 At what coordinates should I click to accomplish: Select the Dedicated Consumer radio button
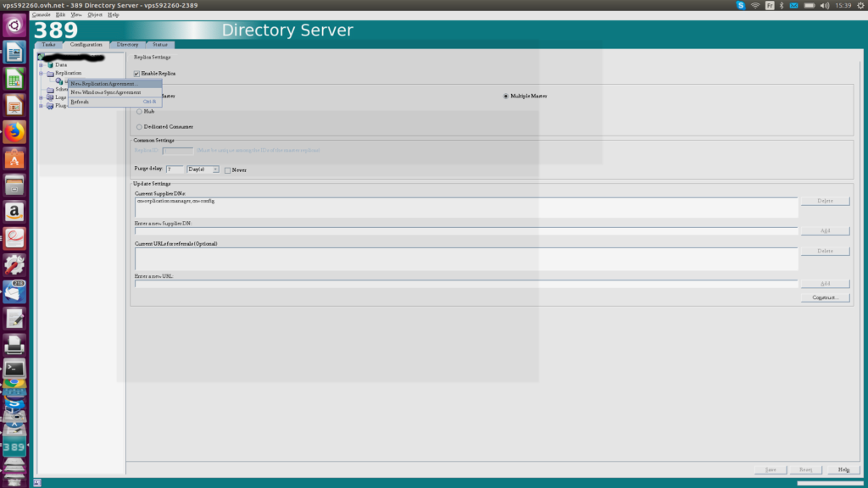pos(140,127)
